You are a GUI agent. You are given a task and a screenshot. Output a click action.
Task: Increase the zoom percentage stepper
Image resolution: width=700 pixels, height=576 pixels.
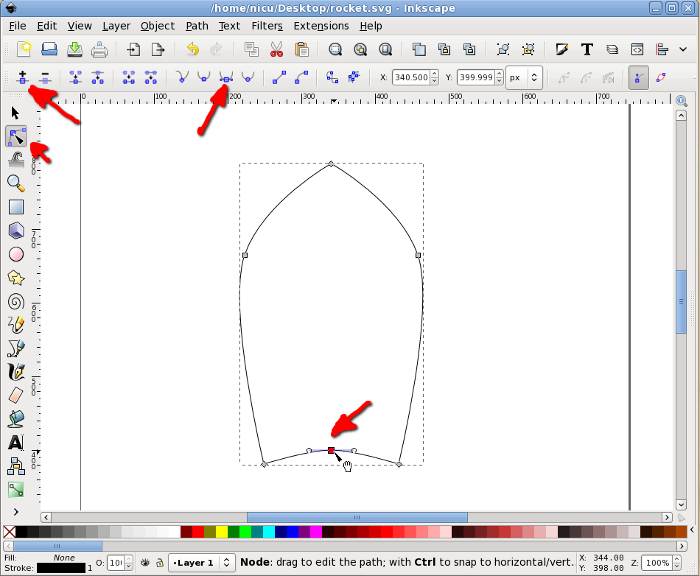pos(677,559)
